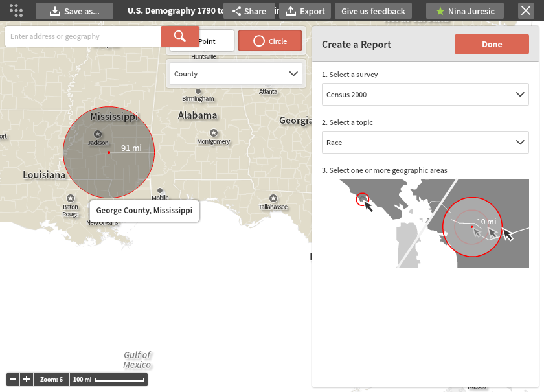Image resolution: width=544 pixels, height=392 pixels.
Task: Open the Census 2000 survey dropdown
Action: click(425, 95)
